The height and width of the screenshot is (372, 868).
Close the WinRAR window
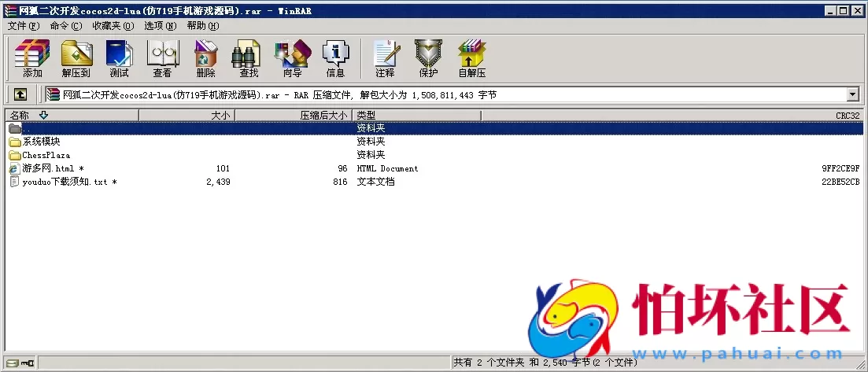click(856, 10)
